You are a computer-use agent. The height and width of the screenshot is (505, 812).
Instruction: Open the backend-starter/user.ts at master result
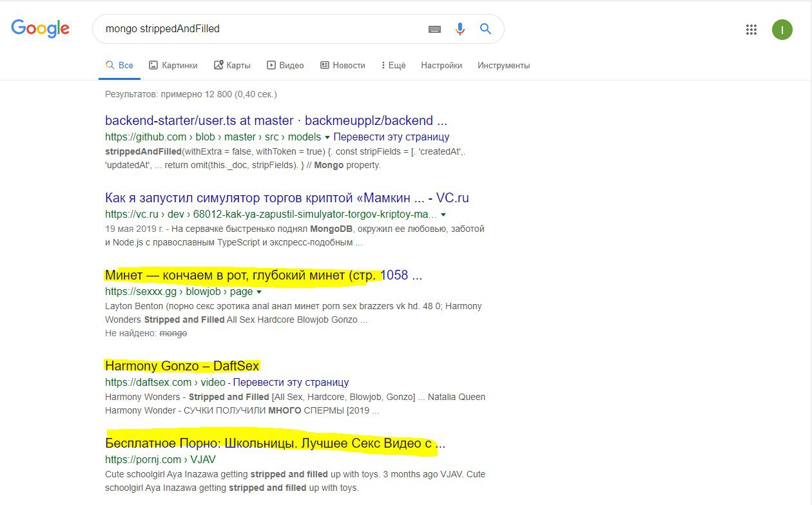pyautogui.click(x=276, y=120)
